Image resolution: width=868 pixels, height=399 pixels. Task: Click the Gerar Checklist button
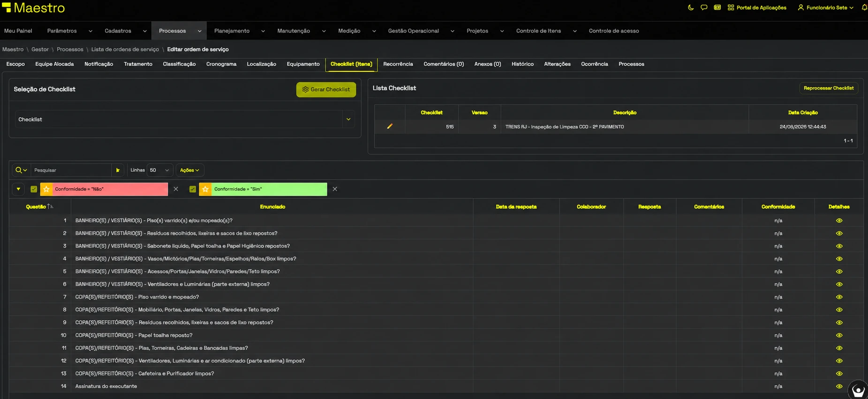326,90
